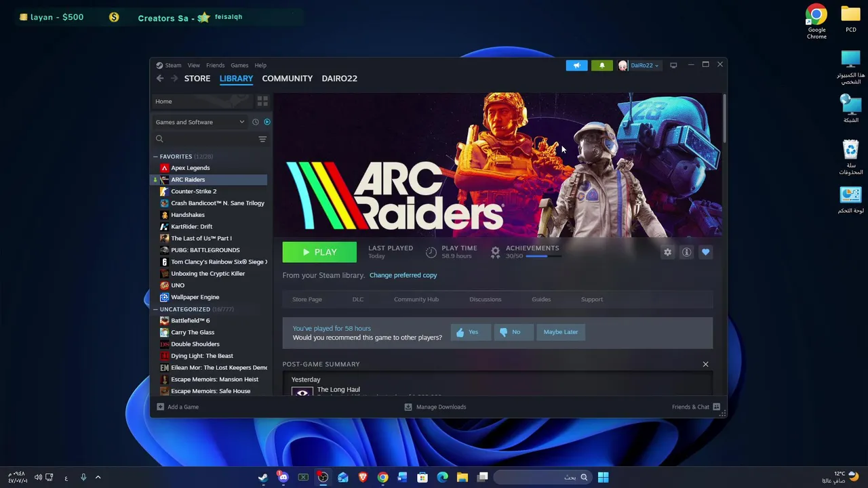This screenshot has height=488, width=868.
Task: Open the green notifications bell
Action: click(x=601, y=65)
